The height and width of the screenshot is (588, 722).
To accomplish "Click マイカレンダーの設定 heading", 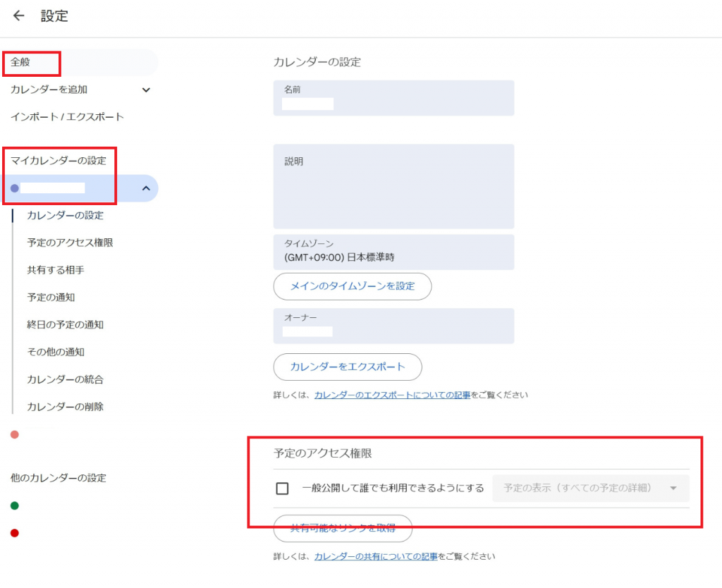I will click(x=59, y=161).
